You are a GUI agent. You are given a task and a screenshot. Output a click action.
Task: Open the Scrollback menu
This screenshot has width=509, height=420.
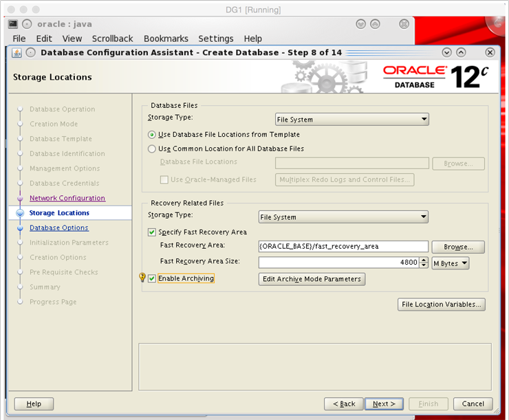click(x=112, y=38)
